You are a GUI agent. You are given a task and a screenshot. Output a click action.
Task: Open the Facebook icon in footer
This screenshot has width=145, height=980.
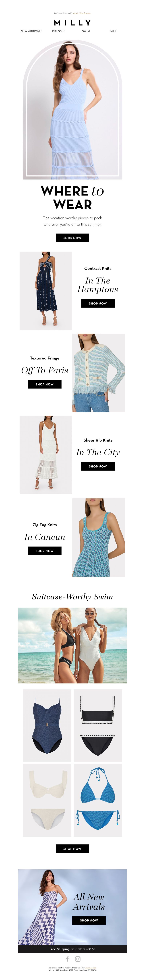pos(67,959)
